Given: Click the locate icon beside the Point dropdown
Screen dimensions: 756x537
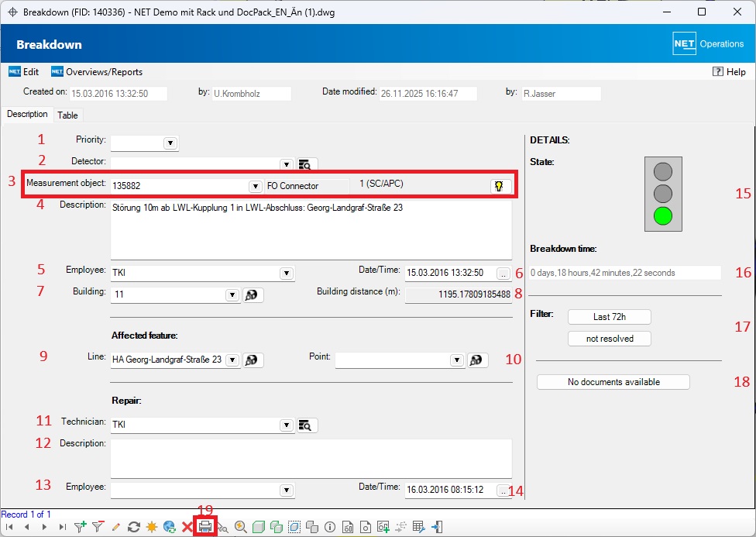Looking at the screenshot, I should [x=477, y=360].
